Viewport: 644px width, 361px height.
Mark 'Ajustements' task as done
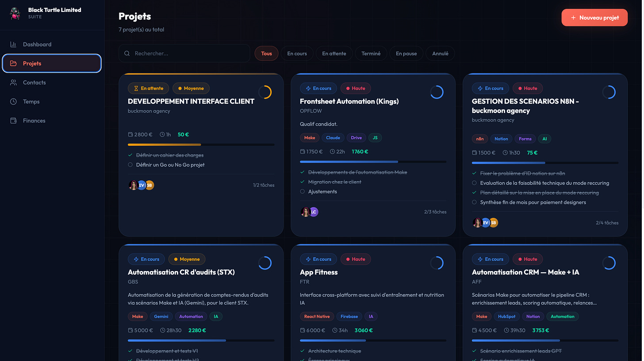point(302,192)
